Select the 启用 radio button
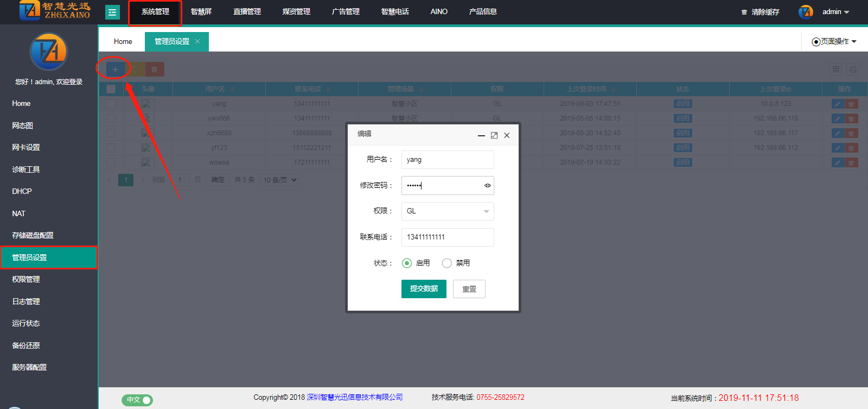Image resolution: width=868 pixels, height=409 pixels. (x=407, y=263)
